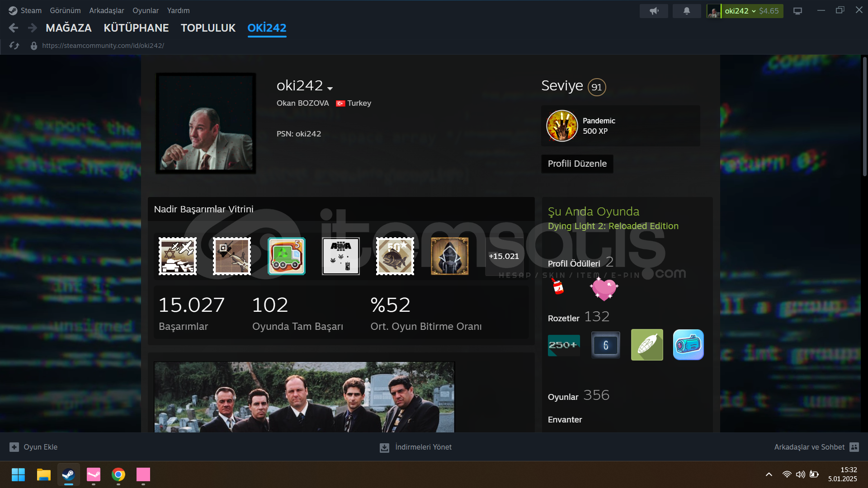Screen dimensions: 868x488
Task: Click the Profili Düzenle button
Action: click(577, 164)
